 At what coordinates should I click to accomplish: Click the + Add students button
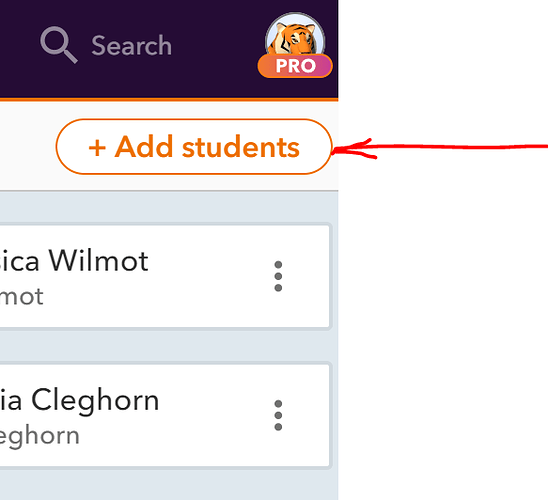point(194,146)
